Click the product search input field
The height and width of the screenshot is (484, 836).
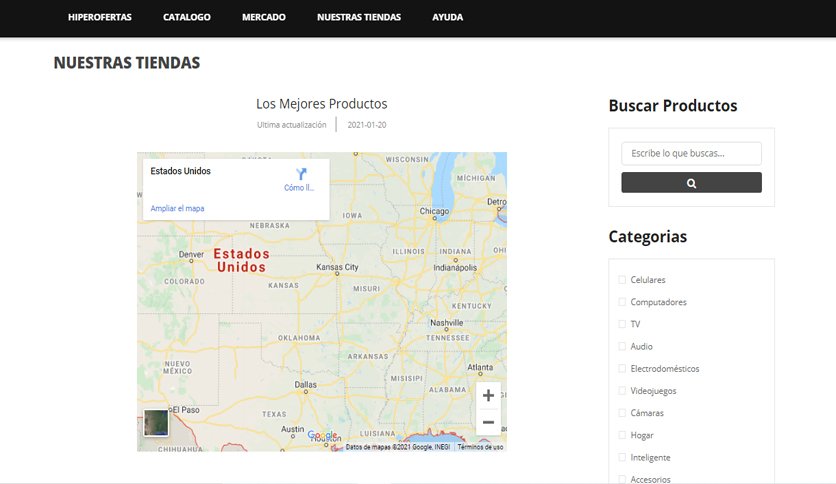tap(691, 154)
